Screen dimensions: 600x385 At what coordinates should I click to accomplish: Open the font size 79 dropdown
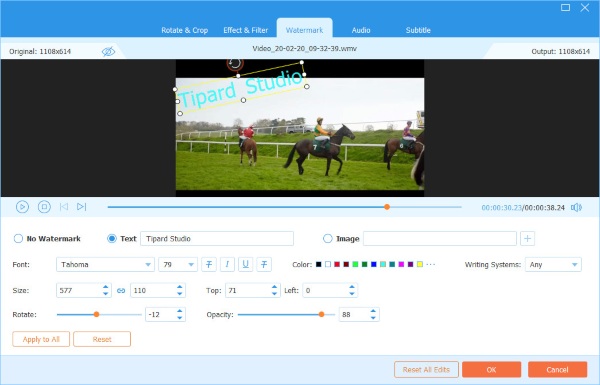(x=178, y=264)
